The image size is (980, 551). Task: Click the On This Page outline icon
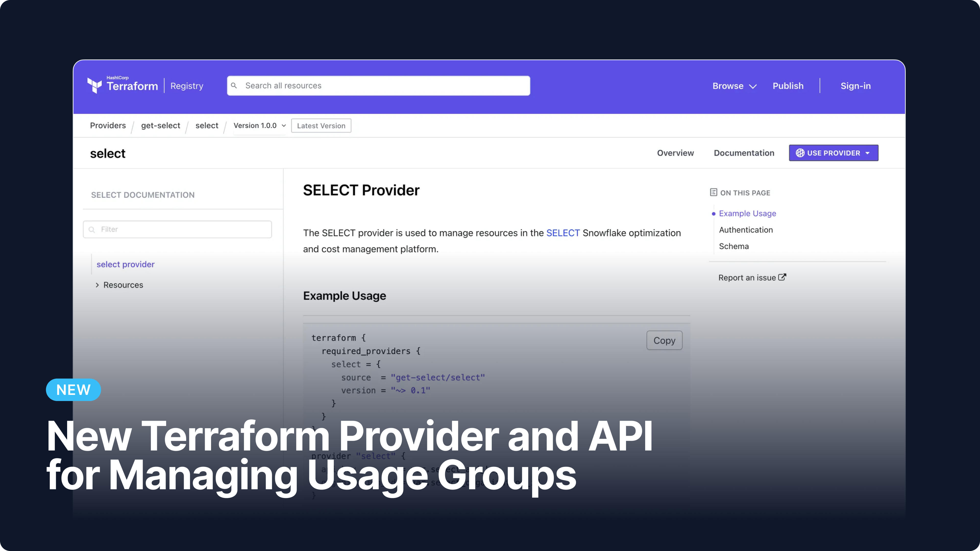point(713,192)
